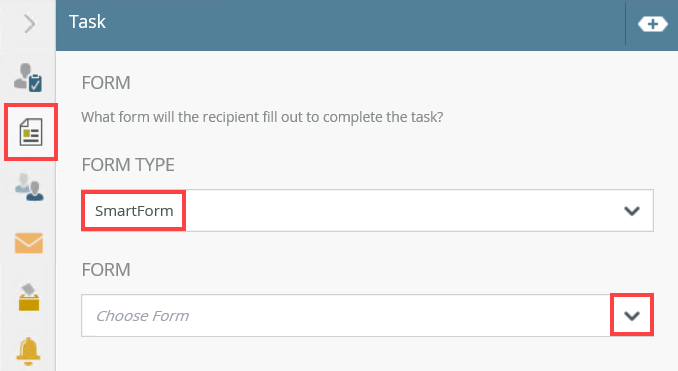This screenshot has height=371, width=678.
Task: Click the text asking what form recipient fills
Action: pos(262,117)
